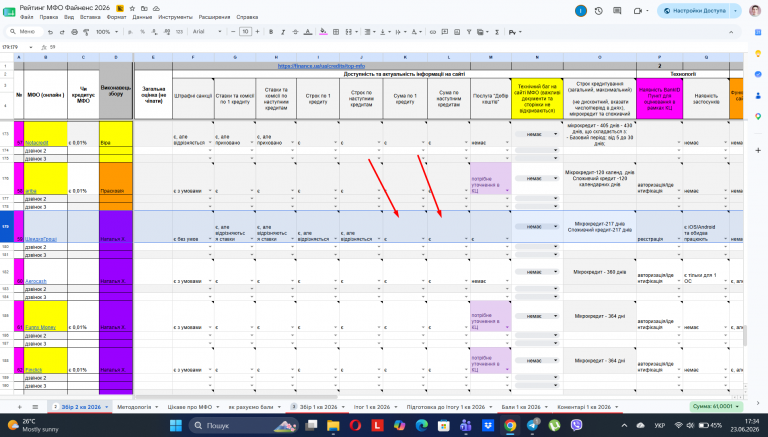Image resolution: width=768 pixels, height=437 pixels.
Task: Activate the paint format tool
Action: [x=86, y=32]
